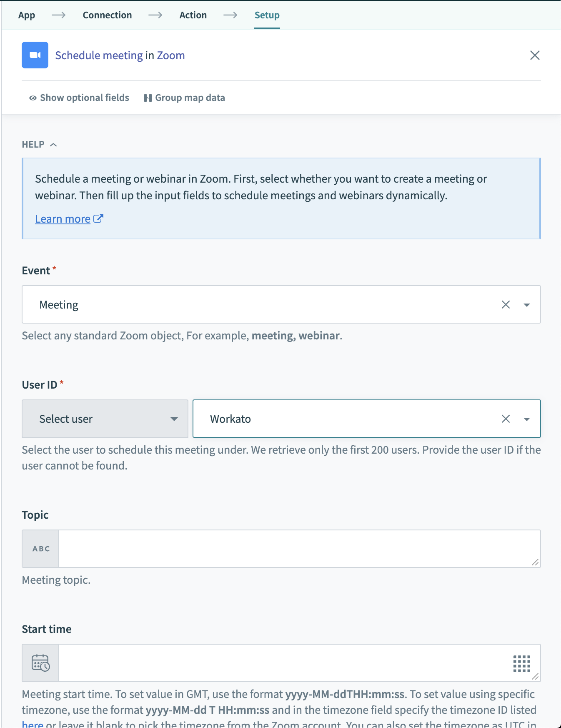561x728 pixels.
Task: Collapse the HELP section
Action: click(53, 144)
